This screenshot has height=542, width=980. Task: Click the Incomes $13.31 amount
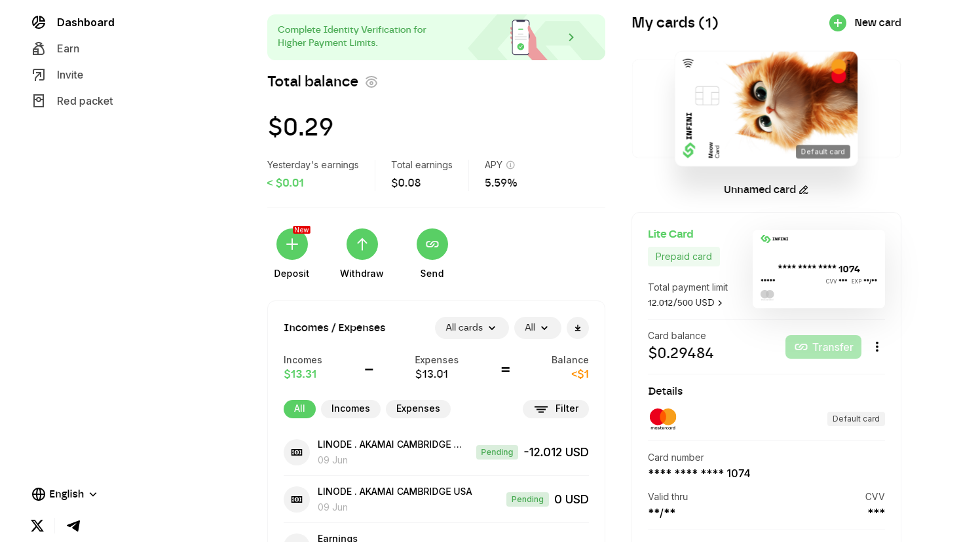tap(300, 374)
